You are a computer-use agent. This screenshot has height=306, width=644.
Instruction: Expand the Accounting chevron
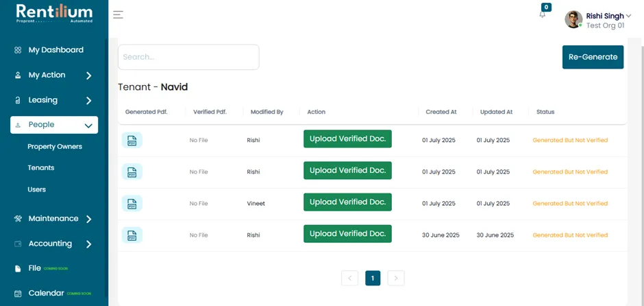pos(88,244)
